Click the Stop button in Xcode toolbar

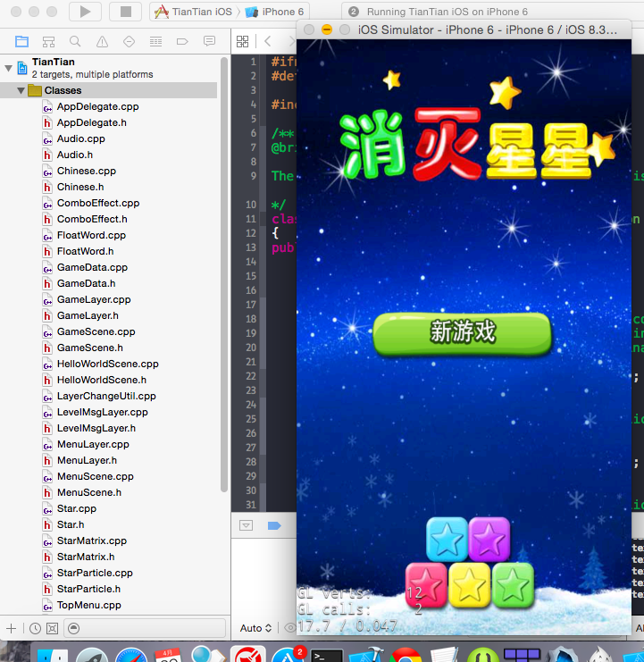click(125, 12)
